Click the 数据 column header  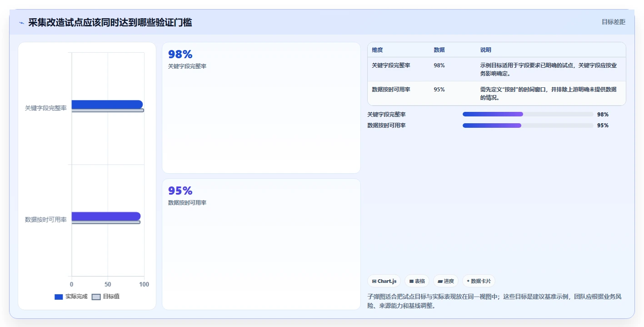[x=439, y=50]
